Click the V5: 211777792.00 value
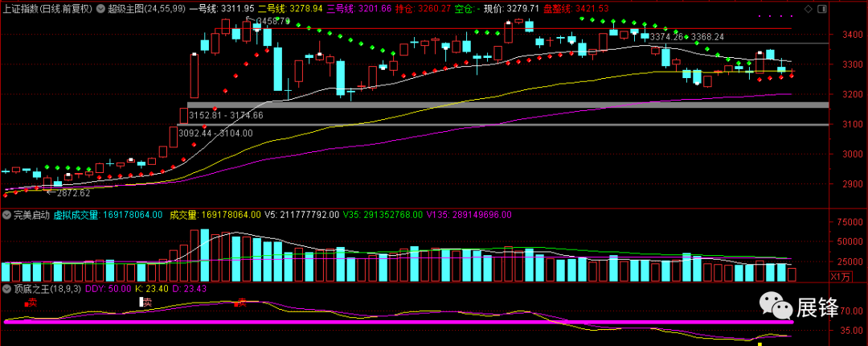 [x=301, y=214]
